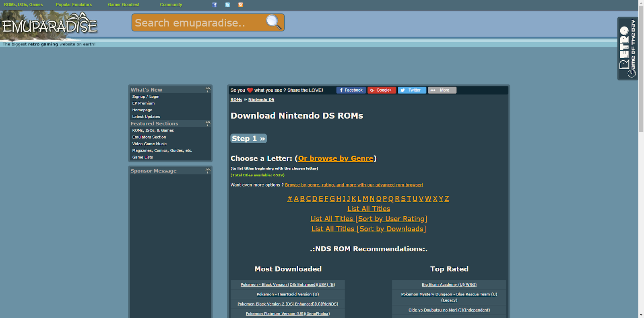Open the Retro Game of the Day badge

pyautogui.click(x=627, y=48)
